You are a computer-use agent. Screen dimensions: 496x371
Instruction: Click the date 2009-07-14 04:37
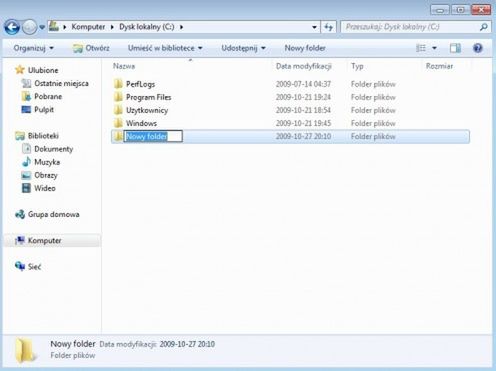[303, 84]
